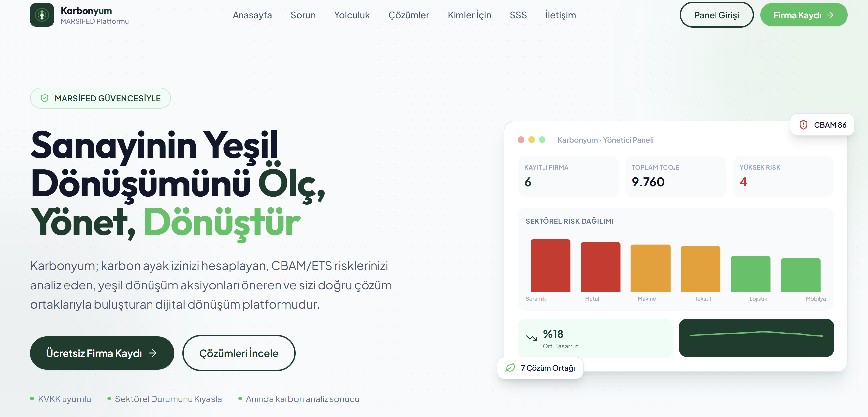Click the Çözümleri İncele button
868x417 pixels.
coord(239,353)
